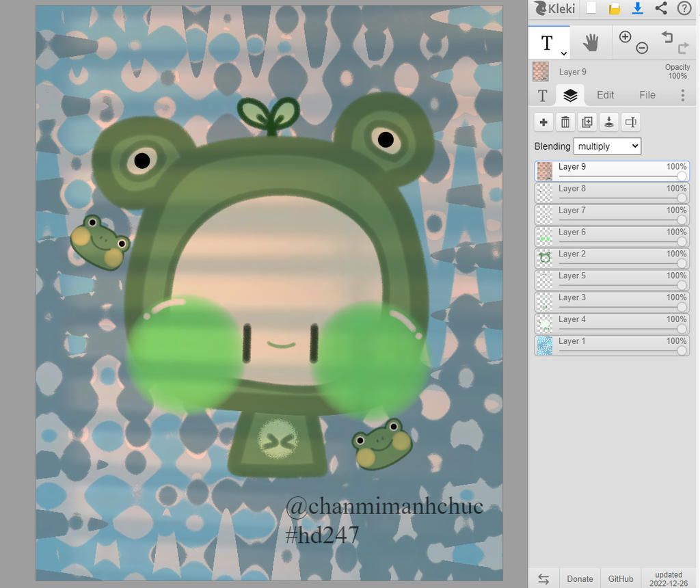The height and width of the screenshot is (588, 700).
Task: Zoom in with the plus magnifier
Action: 625,37
